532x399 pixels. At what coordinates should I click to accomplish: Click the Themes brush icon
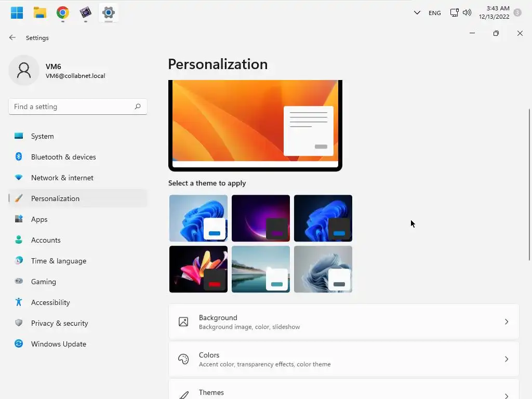pyautogui.click(x=183, y=395)
